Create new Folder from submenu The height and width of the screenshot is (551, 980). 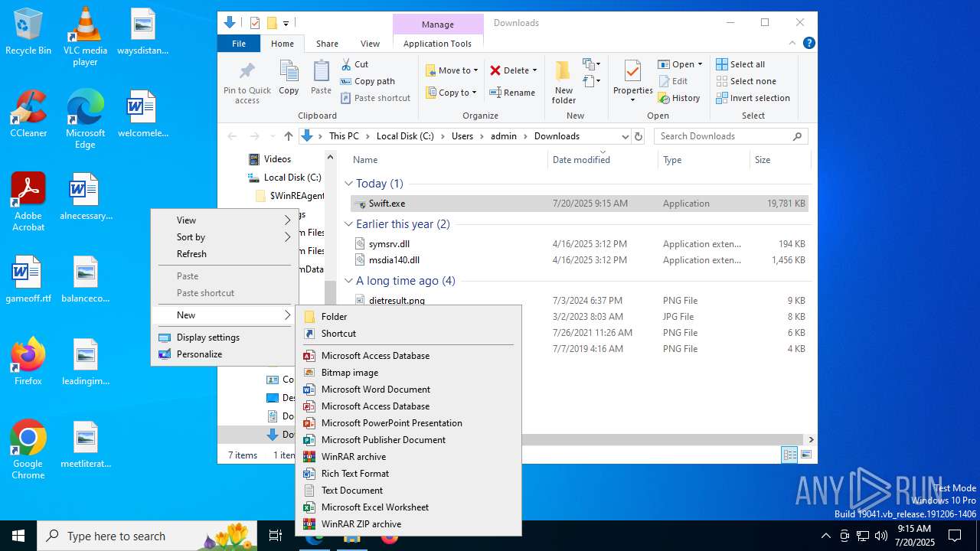408,317
